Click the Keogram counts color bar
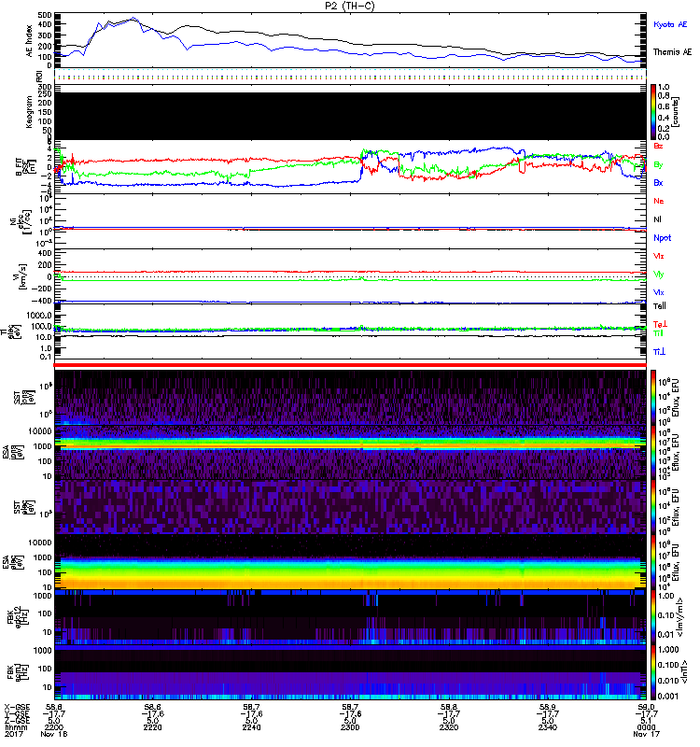Viewport: 700px width, 747px height. tap(653, 112)
